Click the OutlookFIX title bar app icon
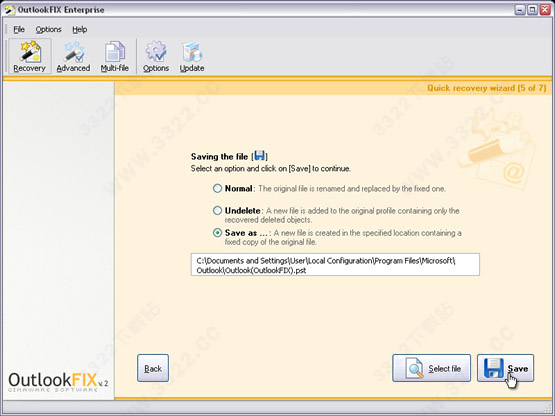This screenshot has width=555, height=416. [10, 10]
